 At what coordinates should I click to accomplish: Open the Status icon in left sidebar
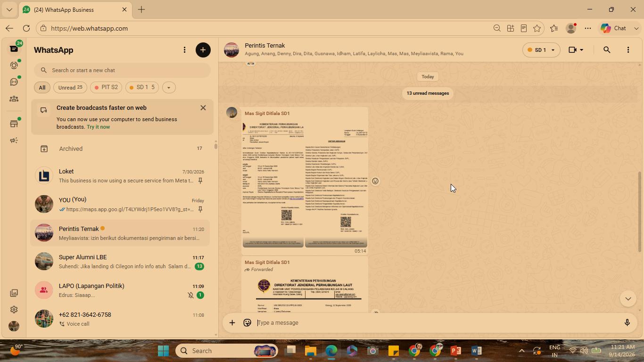pyautogui.click(x=14, y=65)
